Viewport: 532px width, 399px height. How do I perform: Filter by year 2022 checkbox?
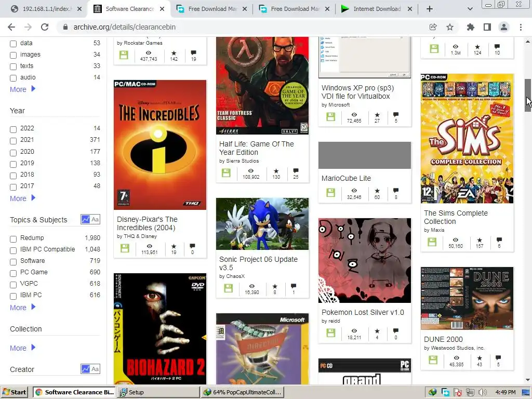13,129
